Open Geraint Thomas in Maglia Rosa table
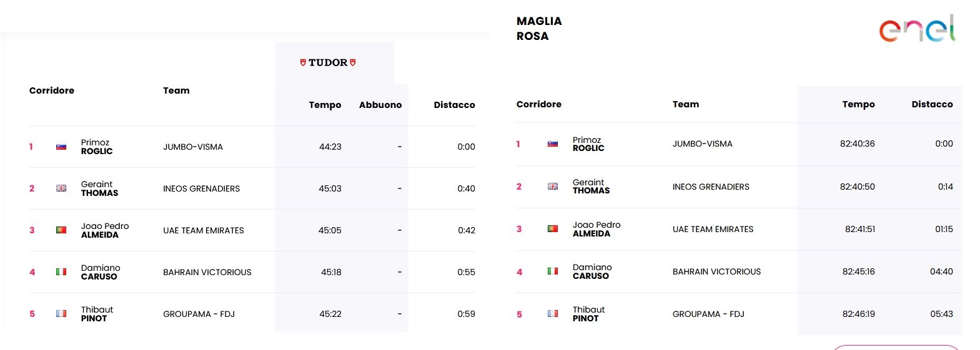Screen dimensions: 980x350 (591, 187)
